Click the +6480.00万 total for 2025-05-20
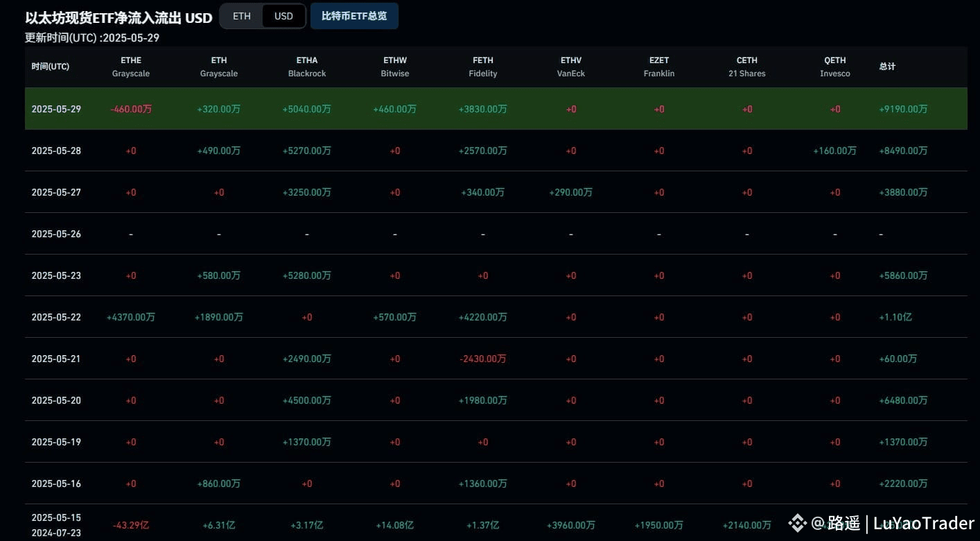This screenshot has height=541, width=980. [x=903, y=400]
